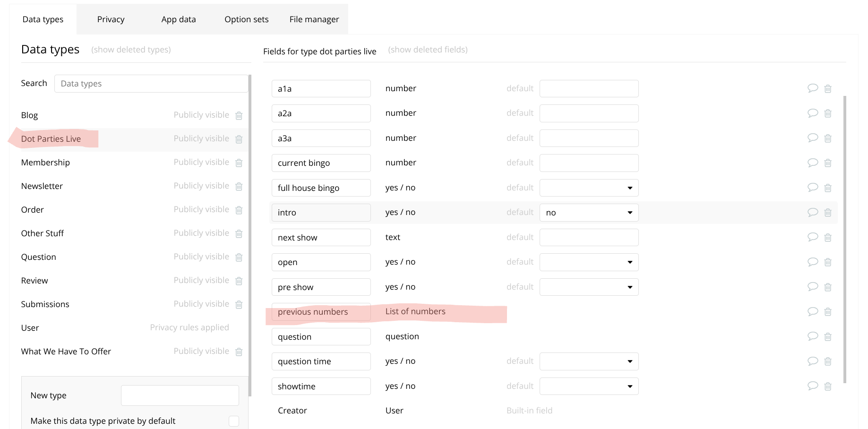Toggle make data type private checkbox
Screen dimensions: 868x429
[x=234, y=421]
